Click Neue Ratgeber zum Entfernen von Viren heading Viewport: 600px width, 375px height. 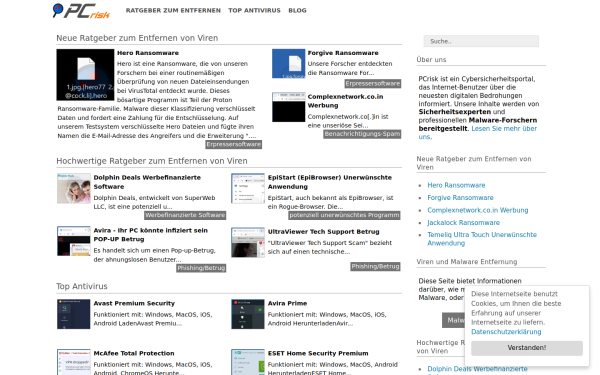point(137,38)
